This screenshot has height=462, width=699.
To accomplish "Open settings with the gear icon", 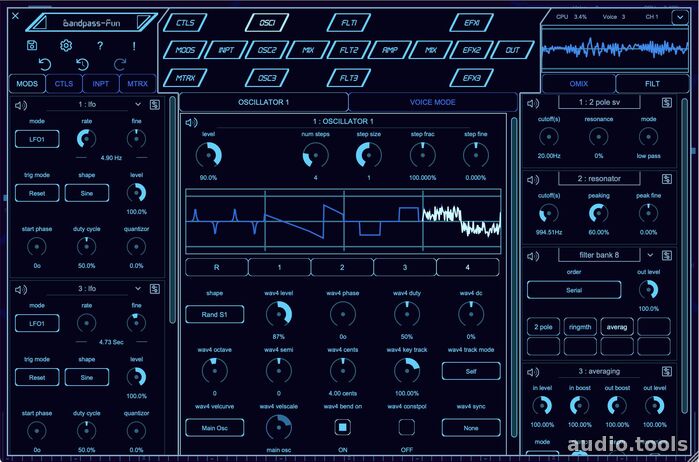I will [x=66, y=45].
